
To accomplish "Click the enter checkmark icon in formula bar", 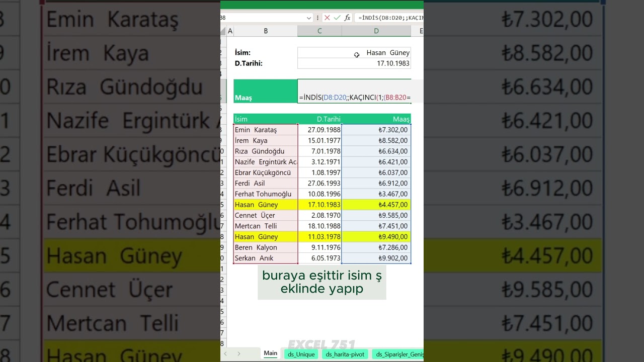I will click(x=337, y=18).
